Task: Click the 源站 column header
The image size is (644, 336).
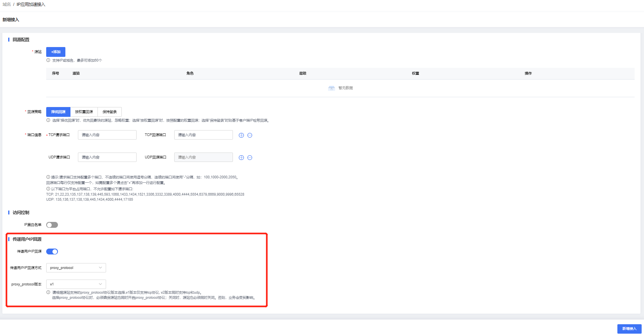Action: point(76,73)
